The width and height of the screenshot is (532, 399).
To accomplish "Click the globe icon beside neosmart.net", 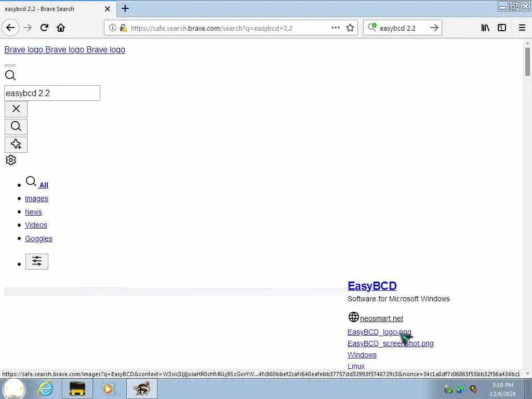I will [353, 317].
